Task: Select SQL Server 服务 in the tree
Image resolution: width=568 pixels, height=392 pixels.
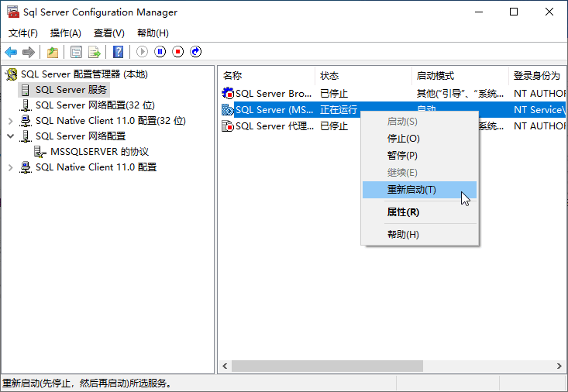Action: pos(71,90)
